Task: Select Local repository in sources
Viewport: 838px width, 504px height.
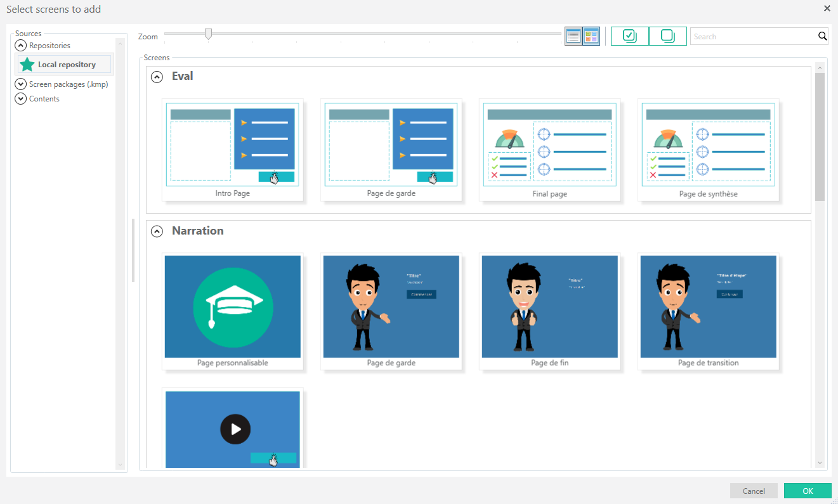Action: pyautogui.click(x=67, y=65)
